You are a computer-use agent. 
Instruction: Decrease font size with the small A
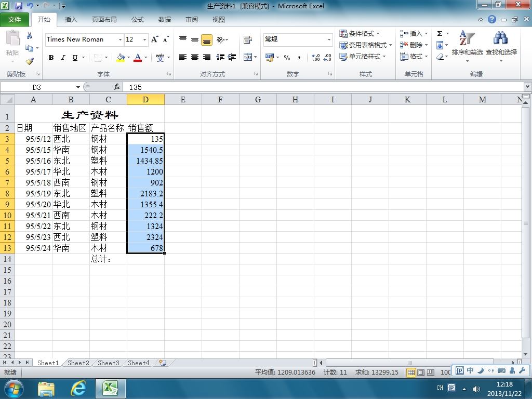(x=166, y=39)
